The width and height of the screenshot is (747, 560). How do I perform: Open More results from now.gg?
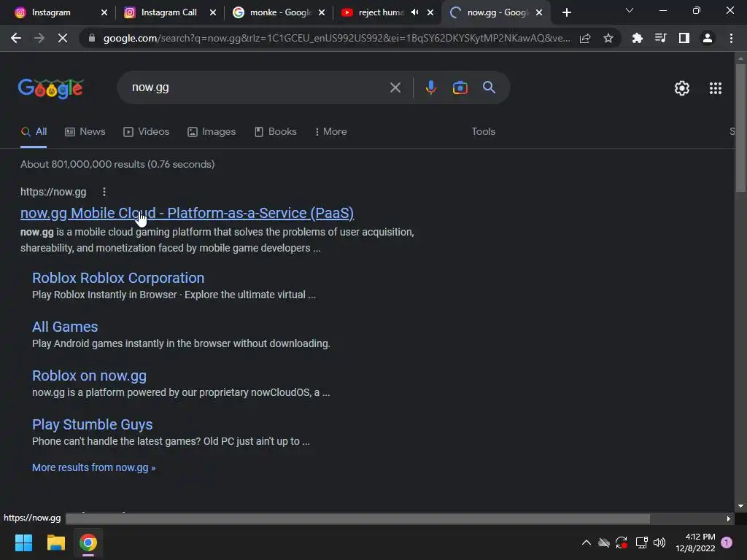point(94,467)
